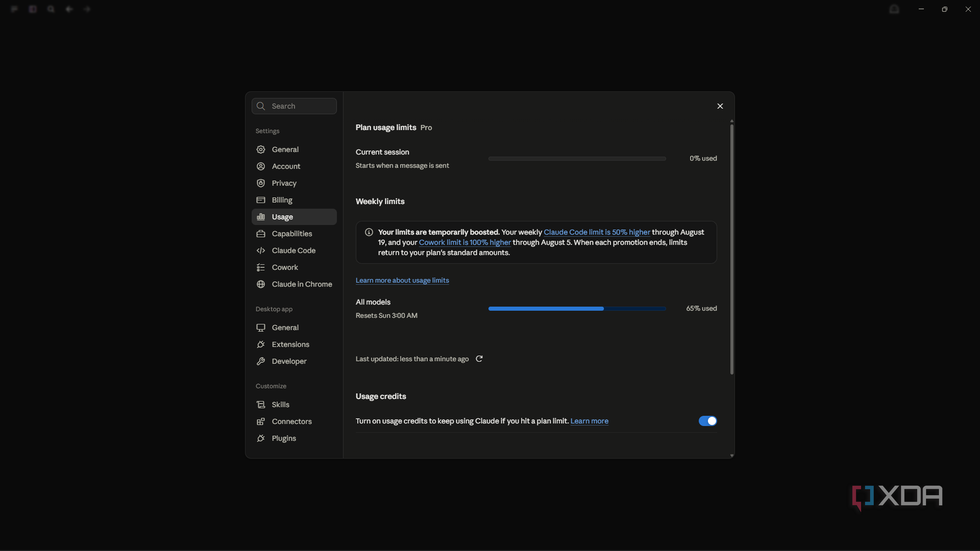Image resolution: width=980 pixels, height=551 pixels.
Task: Open the Extensions settings page
Action: point(294,344)
